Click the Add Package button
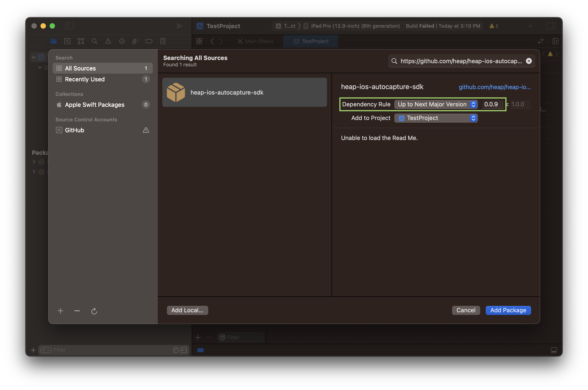The image size is (588, 390). [x=508, y=310]
